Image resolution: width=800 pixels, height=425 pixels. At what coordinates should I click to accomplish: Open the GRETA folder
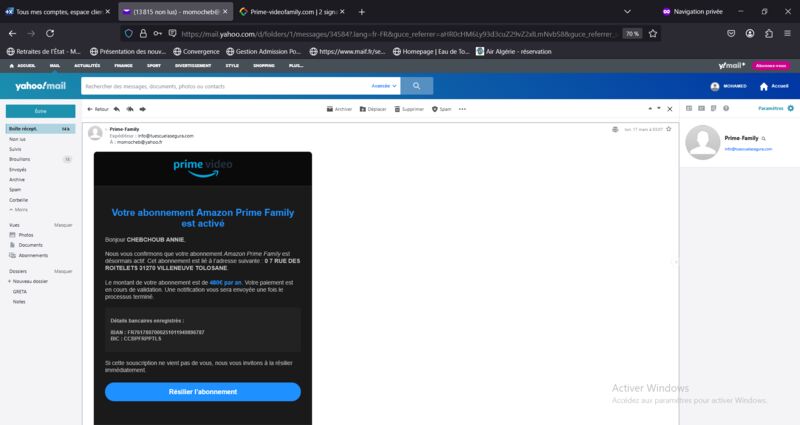[x=20, y=291]
